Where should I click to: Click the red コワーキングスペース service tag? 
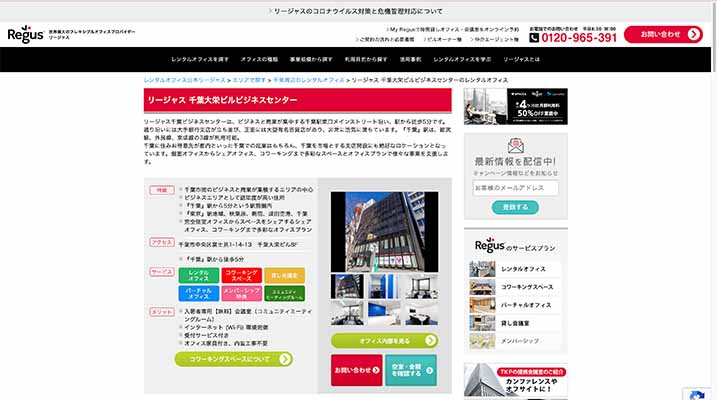click(x=241, y=275)
